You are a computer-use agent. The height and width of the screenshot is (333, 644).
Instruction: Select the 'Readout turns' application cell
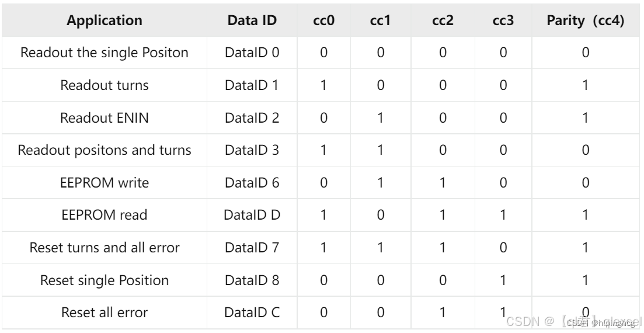[105, 85]
